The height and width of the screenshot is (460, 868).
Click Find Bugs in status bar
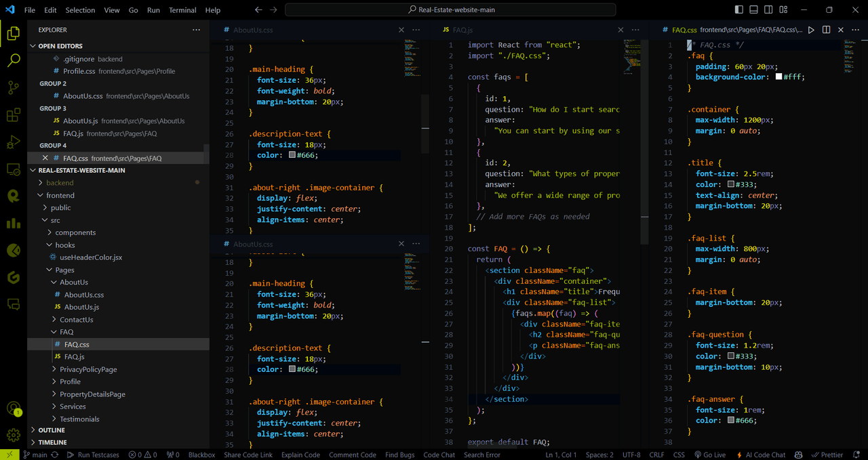[x=400, y=455]
